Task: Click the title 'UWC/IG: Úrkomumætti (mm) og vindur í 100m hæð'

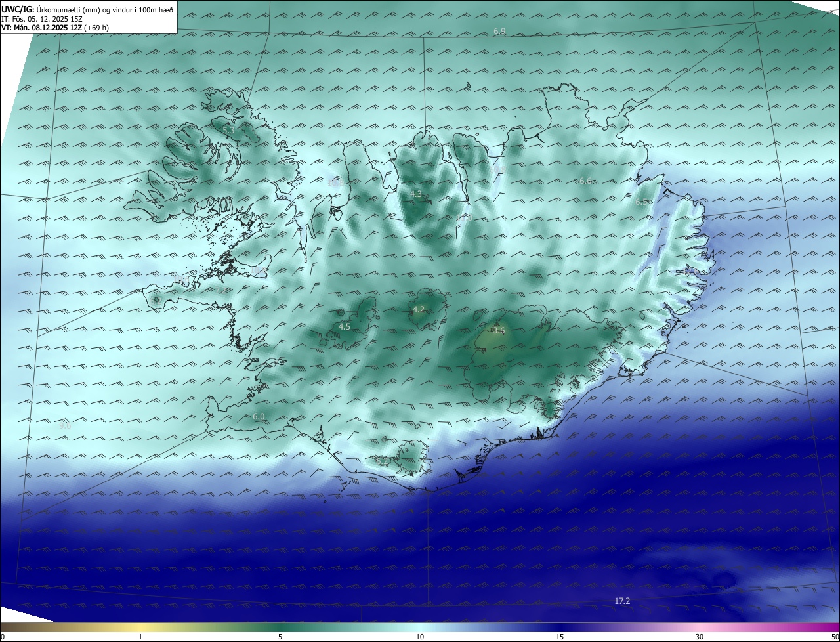Action: 88,10
